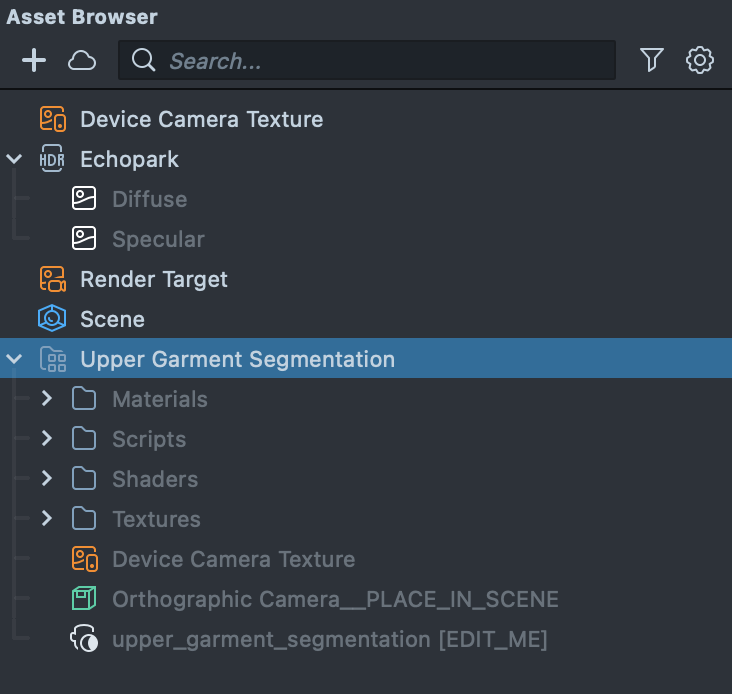This screenshot has height=694, width=732.
Task: Select the top-level Device Camera Texture
Action: (201, 119)
